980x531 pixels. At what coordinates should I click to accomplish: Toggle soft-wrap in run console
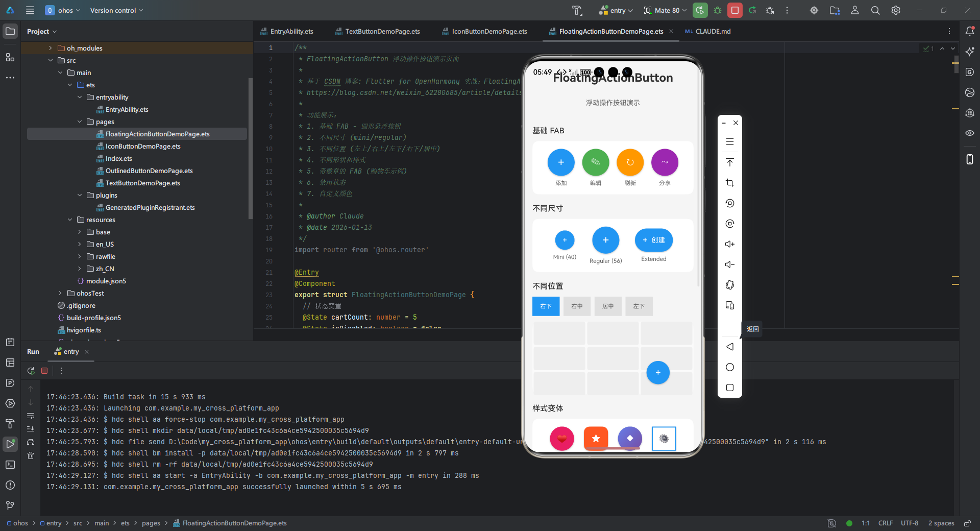(31, 416)
